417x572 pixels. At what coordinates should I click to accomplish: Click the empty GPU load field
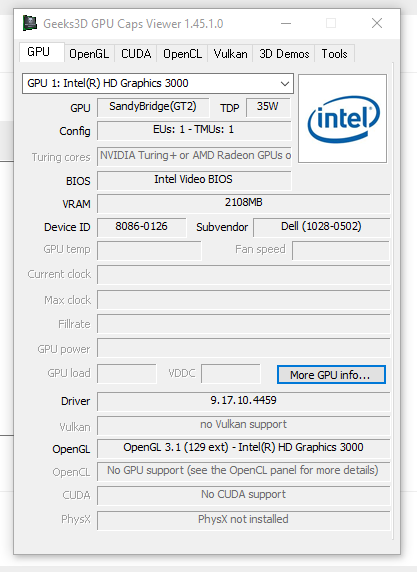(127, 373)
